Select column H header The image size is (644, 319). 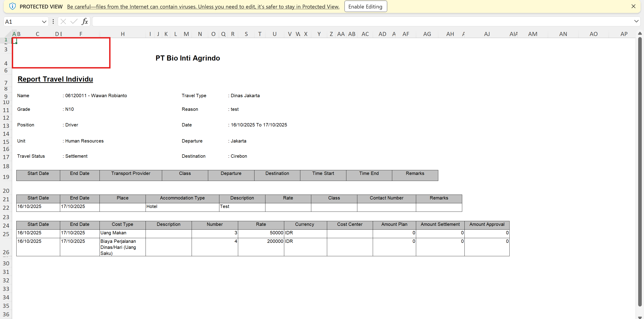(x=123, y=34)
